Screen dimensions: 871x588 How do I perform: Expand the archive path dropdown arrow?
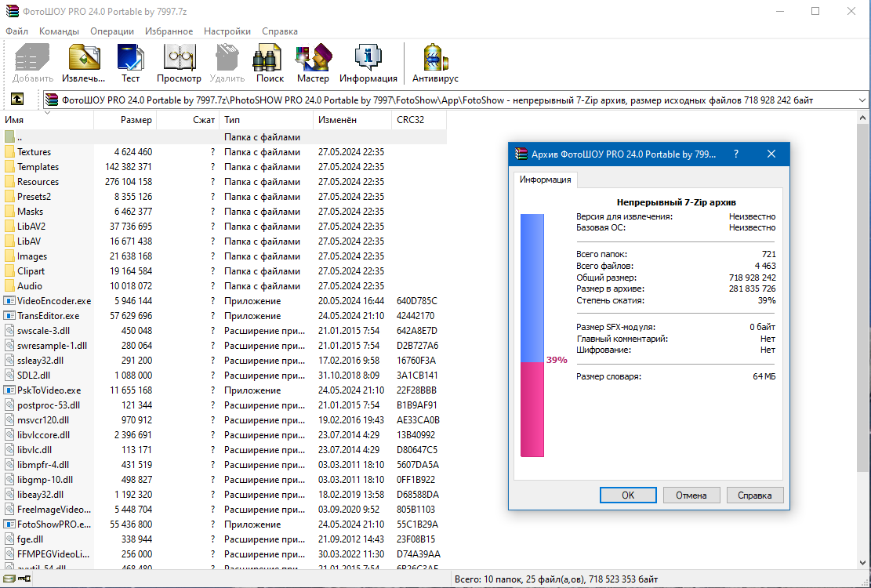click(862, 100)
